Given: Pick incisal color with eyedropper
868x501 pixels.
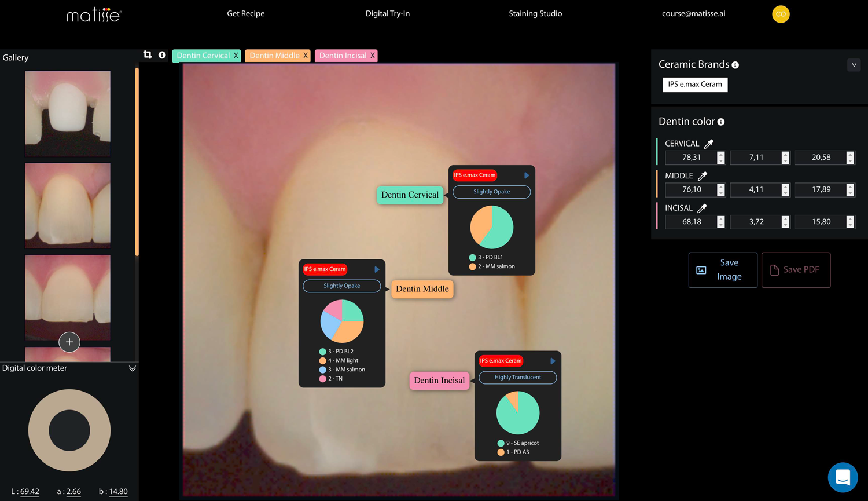Looking at the screenshot, I should point(702,208).
